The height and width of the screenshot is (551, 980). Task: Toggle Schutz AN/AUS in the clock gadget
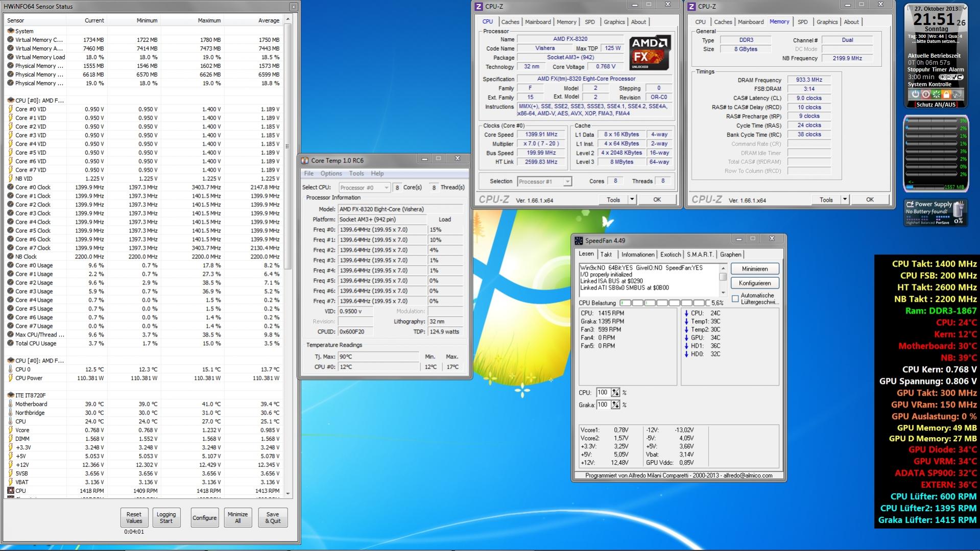[x=936, y=105]
